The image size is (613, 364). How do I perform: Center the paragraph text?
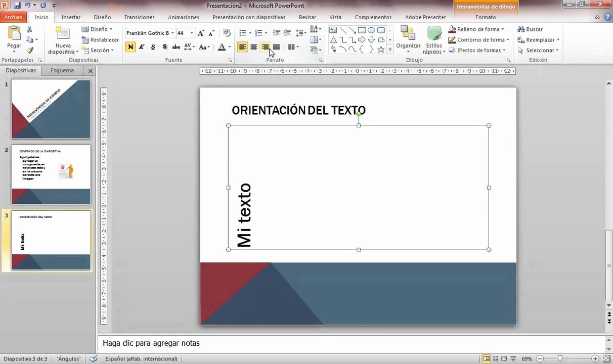254,47
